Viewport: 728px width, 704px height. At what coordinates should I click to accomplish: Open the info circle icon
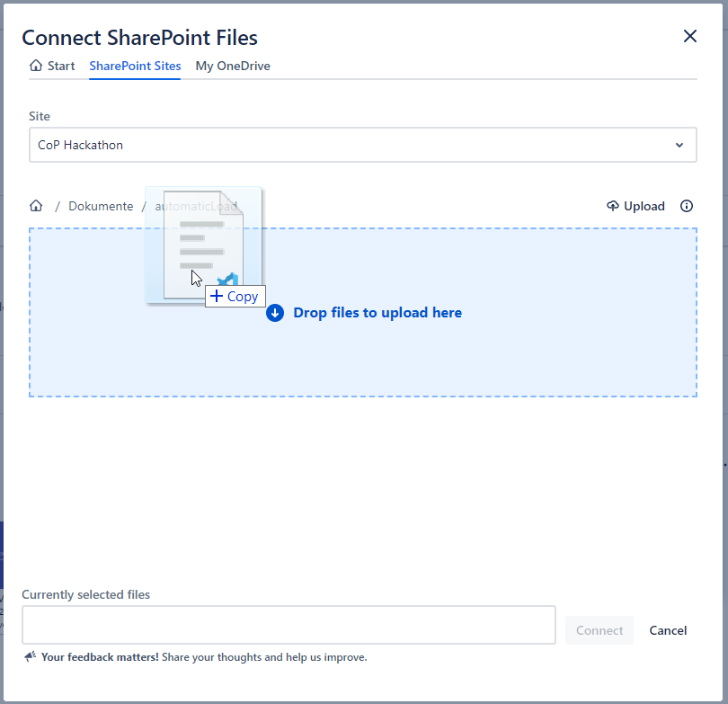click(x=687, y=206)
